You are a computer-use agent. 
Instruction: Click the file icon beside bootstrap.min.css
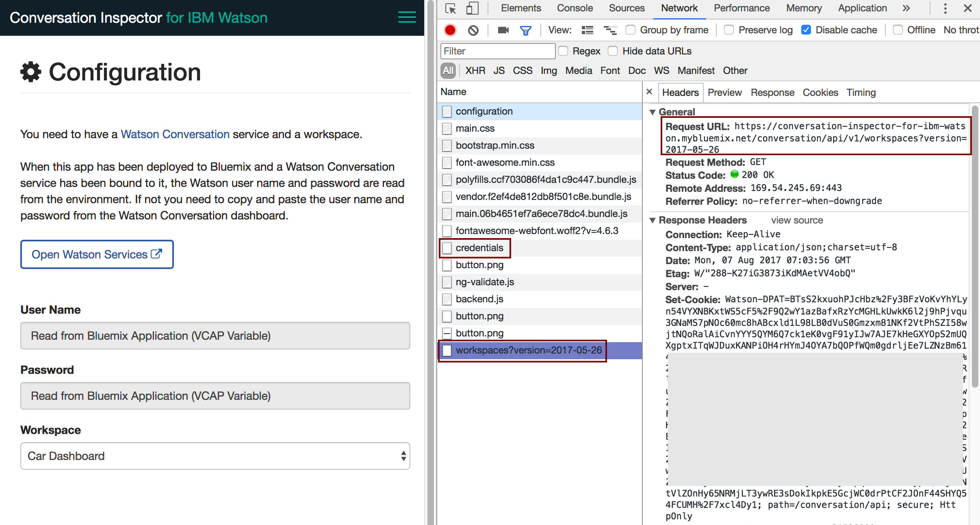coord(447,146)
